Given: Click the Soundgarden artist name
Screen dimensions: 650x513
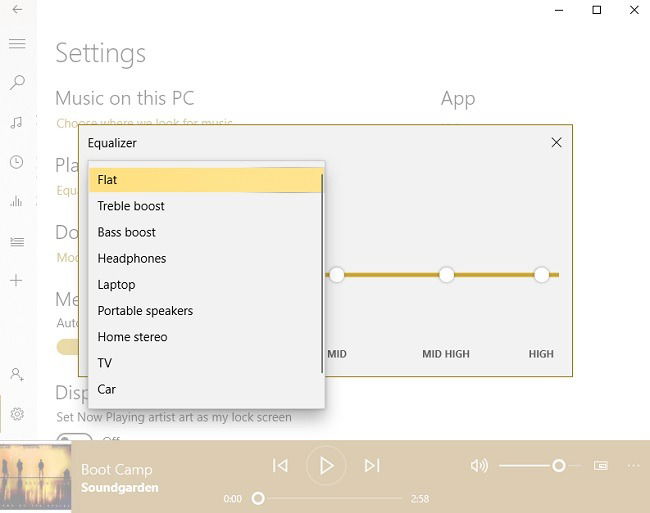Looking at the screenshot, I should 119,487.
